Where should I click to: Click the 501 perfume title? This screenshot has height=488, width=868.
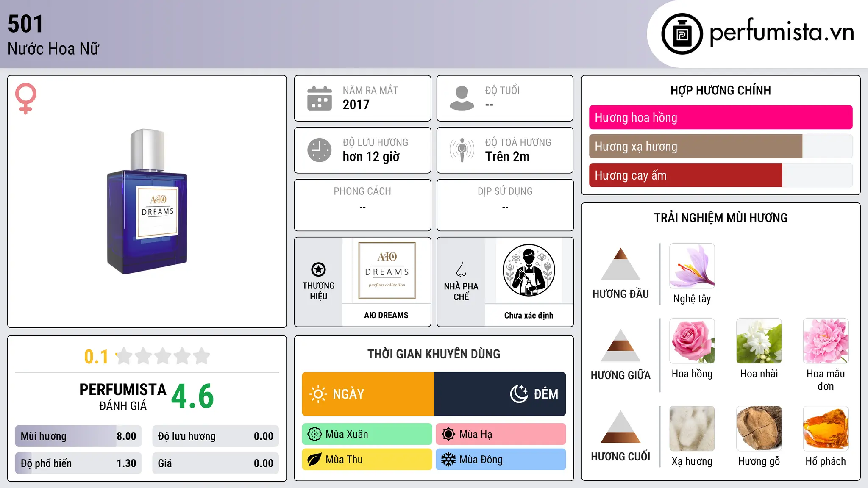(25, 24)
